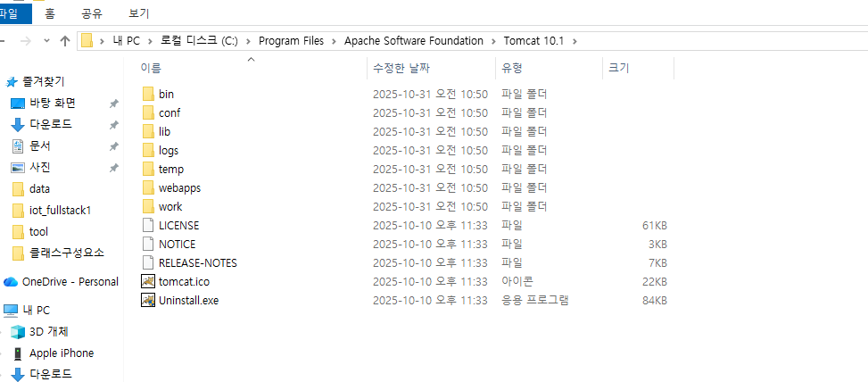The height and width of the screenshot is (382, 868).
Task: Open the bin folder icon
Action: (x=148, y=94)
